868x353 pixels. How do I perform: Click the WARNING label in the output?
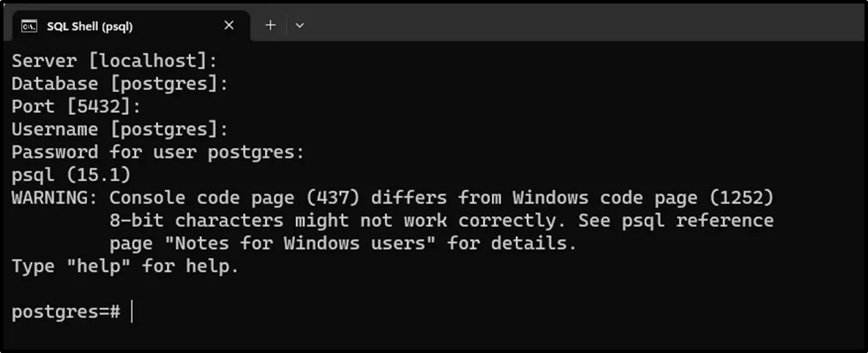tap(54, 198)
